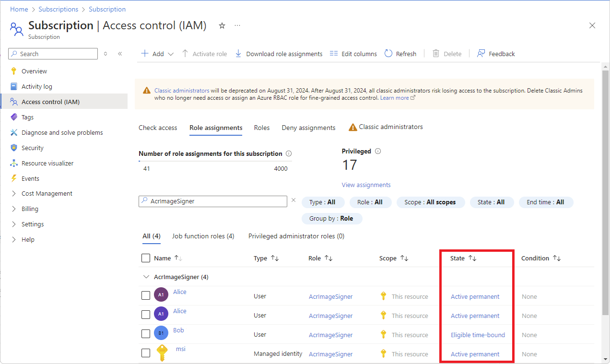The height and width of the screenshot is (364, 610).
Task: Favorite this page with the star icon
Action: coord(222,26)
